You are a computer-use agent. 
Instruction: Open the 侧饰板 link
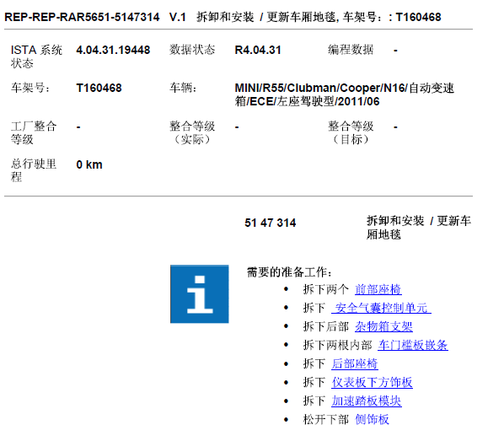[372, 419]
